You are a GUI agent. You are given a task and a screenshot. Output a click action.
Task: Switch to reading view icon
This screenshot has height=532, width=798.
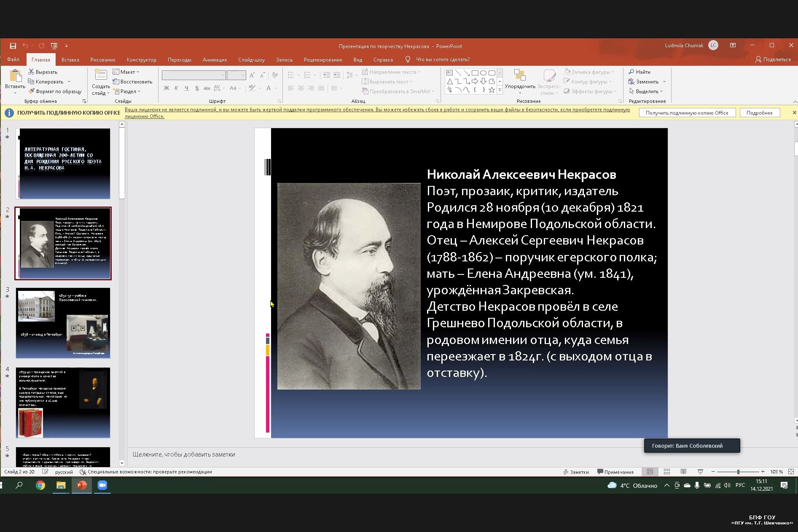[x=684, y=472]
